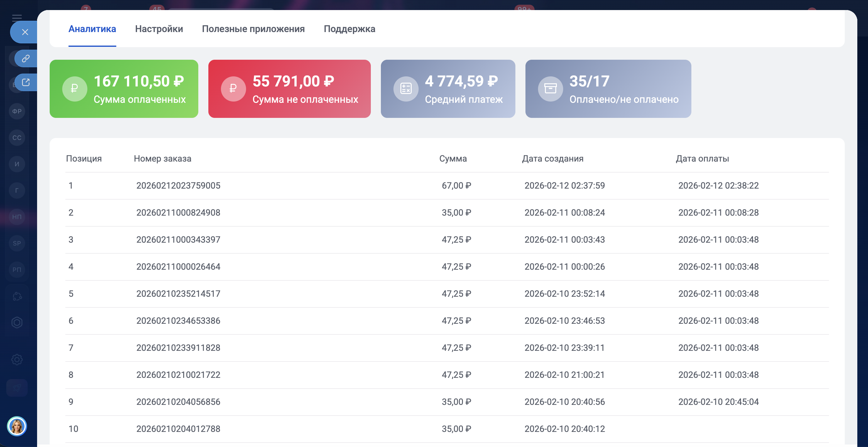Click the СС sidebar item
The width and height of the screenshot is (868, 447).
click(17, 138)
